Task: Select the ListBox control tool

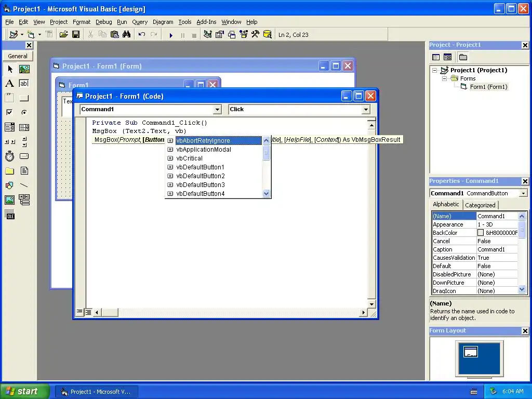Action: 24,127
